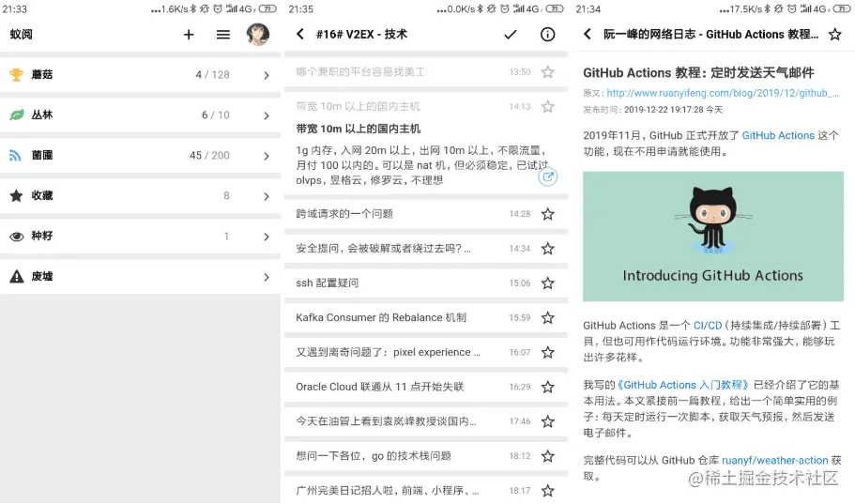Click the back arrow beside #16# V2EX
855x504 pixels.
click(300, 34)
